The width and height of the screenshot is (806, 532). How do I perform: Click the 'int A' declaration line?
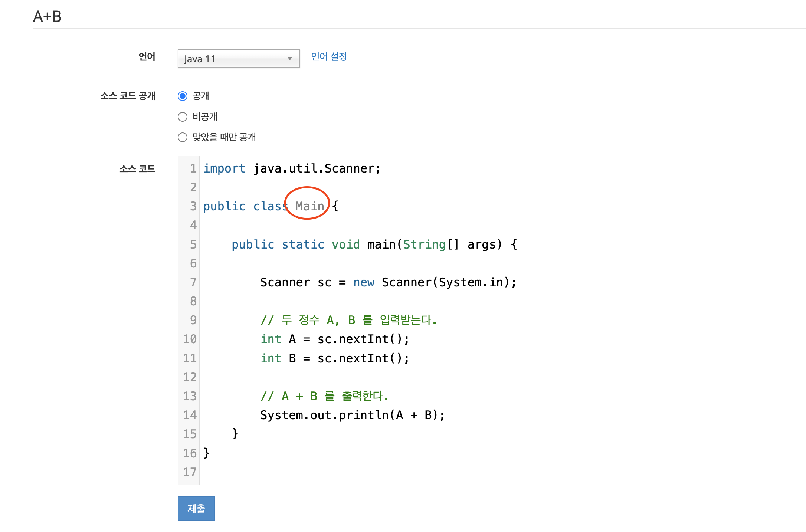pyautogui.click(x=334, y=339)
